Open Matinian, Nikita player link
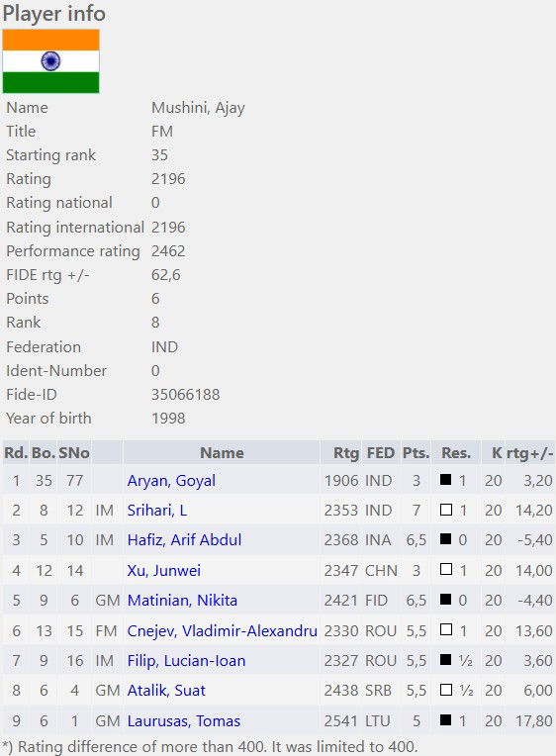 pos(182,601)
